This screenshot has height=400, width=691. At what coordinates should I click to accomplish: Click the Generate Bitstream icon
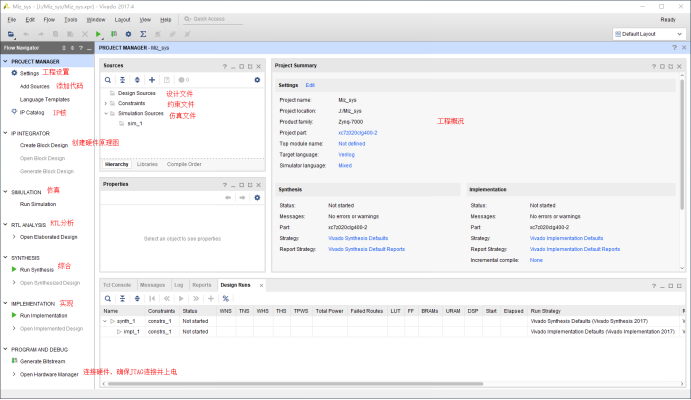(x=13, y=360)
